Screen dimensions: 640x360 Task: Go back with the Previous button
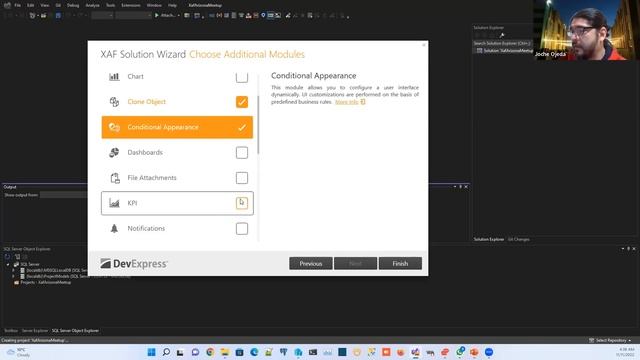coord(311,263)
